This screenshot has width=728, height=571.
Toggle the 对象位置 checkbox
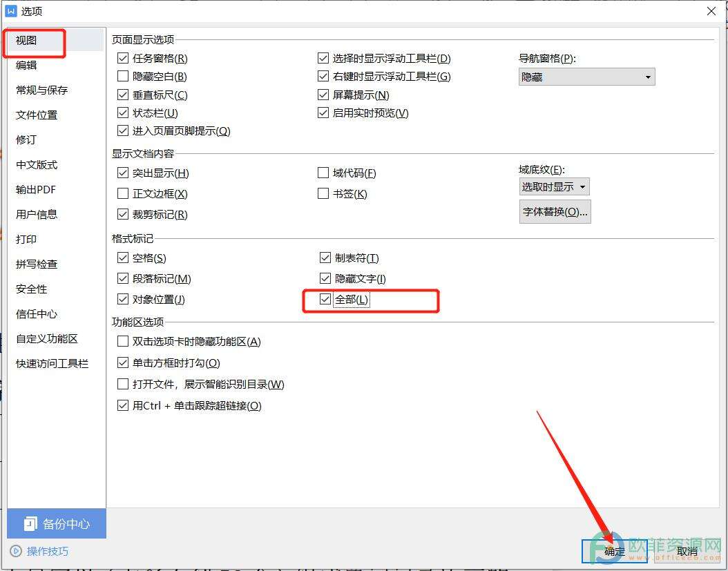click(x=123, y=300)
